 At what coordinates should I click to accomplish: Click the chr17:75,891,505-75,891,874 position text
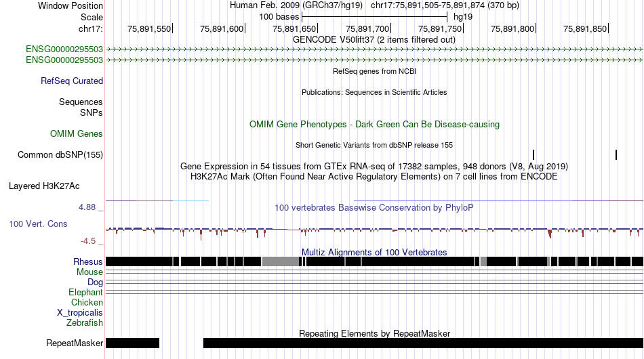(445, 5)
